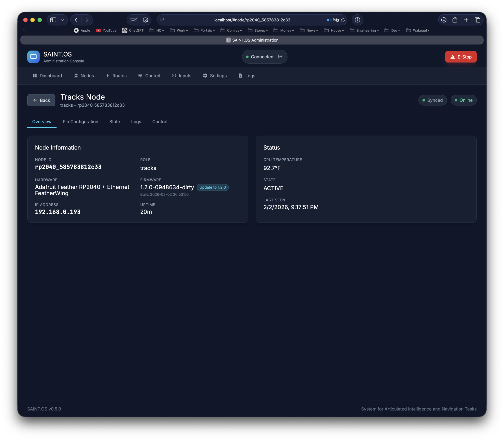
Task: Expand the Comics bookmarks folder
Action: [x=231, y=31]
